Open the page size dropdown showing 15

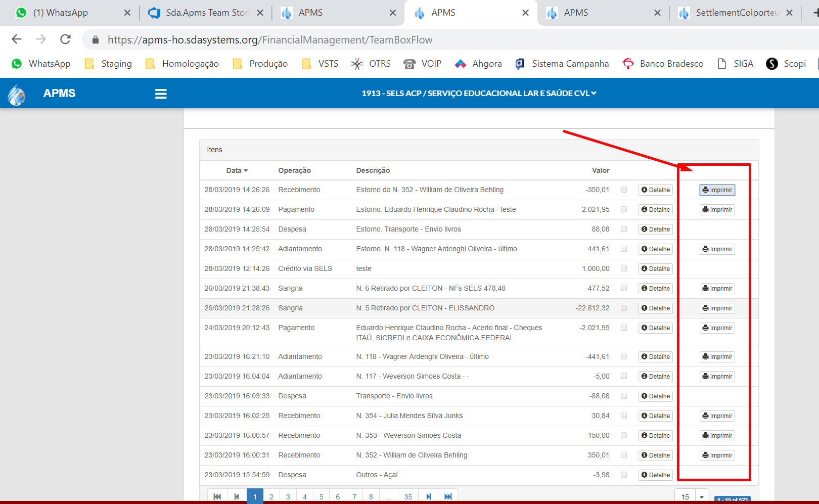tap(702, 497)
